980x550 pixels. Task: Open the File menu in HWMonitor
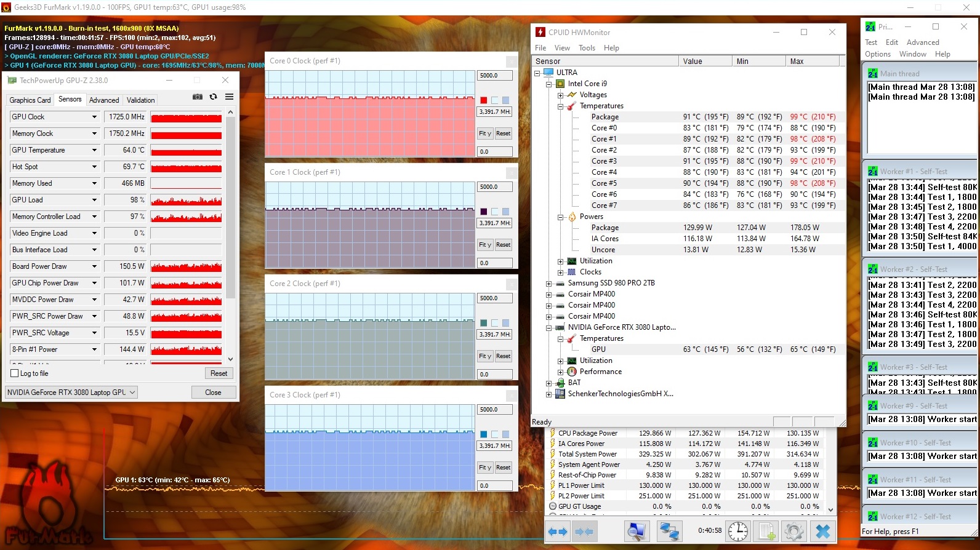click(x=540, y=48)
